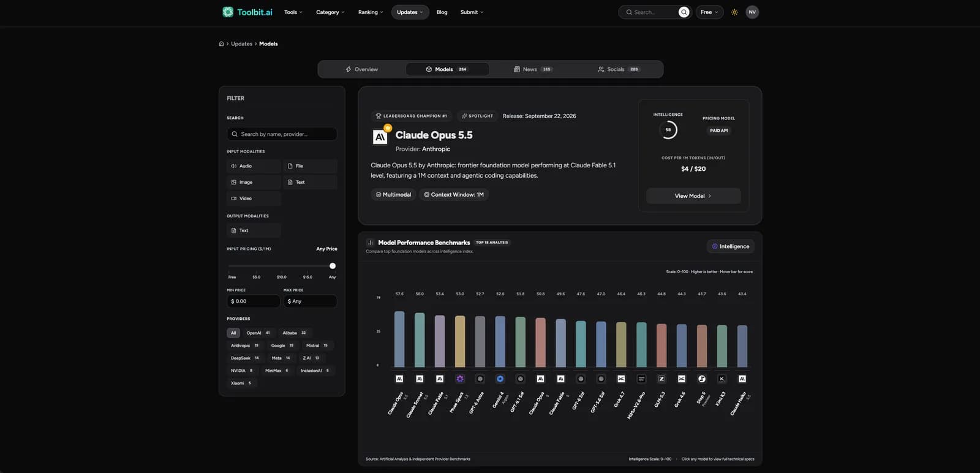Click the Intelligence metric button

coord(731,246)
